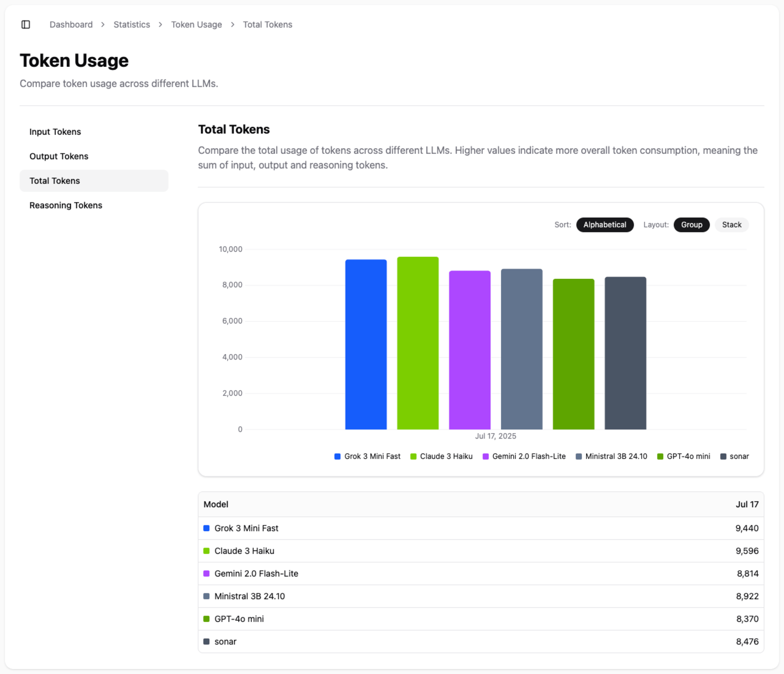Image resolution: width=784 pixels, height=674 pixels.
Task: Toggle the Alphabetical sort button
Action: click(605, 224)
